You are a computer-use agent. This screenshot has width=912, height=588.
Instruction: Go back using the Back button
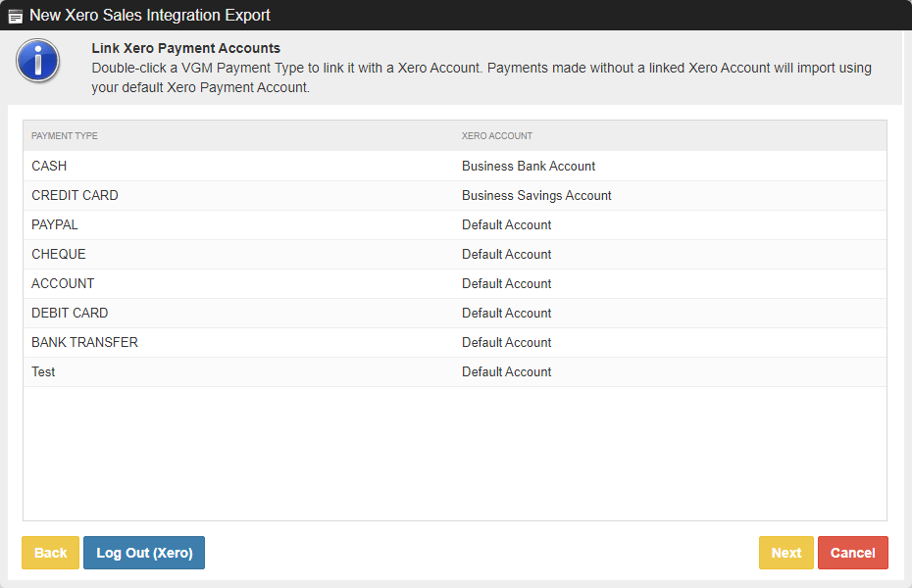point(51,553)
